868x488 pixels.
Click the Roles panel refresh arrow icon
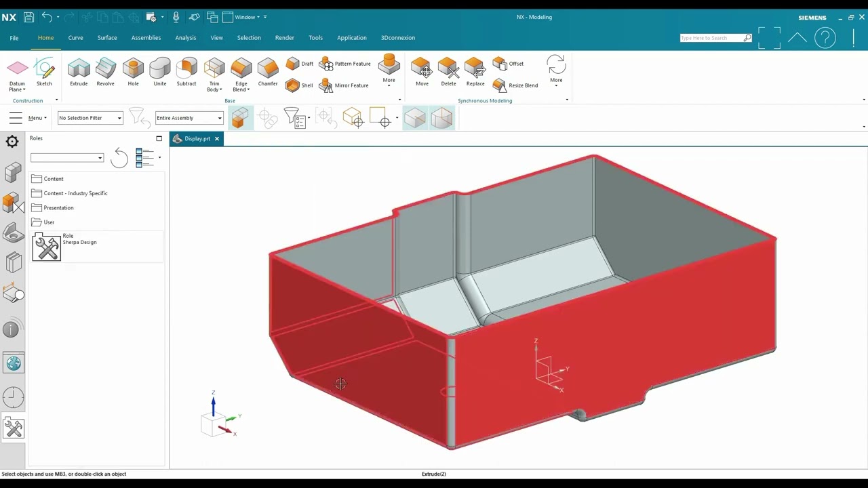tap(119, 158)
